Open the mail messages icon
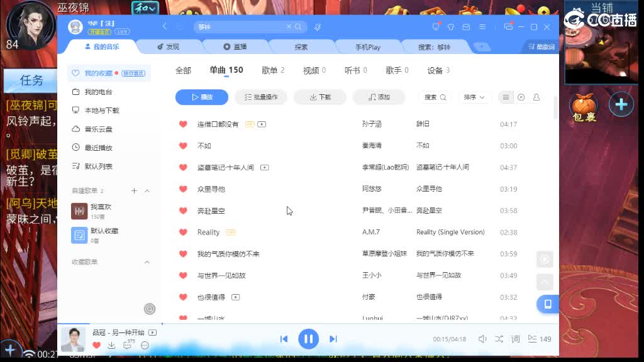The height and width of the screenshot is (362, 644). [466, 26]
